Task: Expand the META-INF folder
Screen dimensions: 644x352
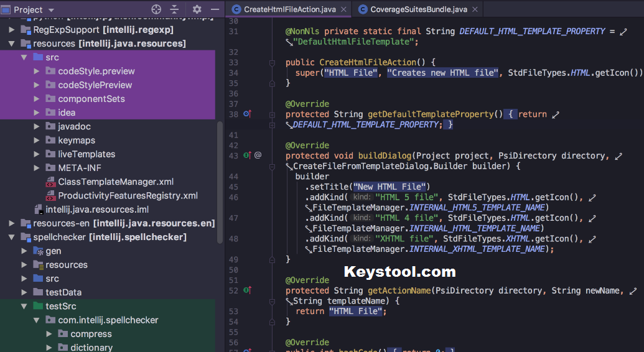Action: pyautogui.click(x=37, y=167)
